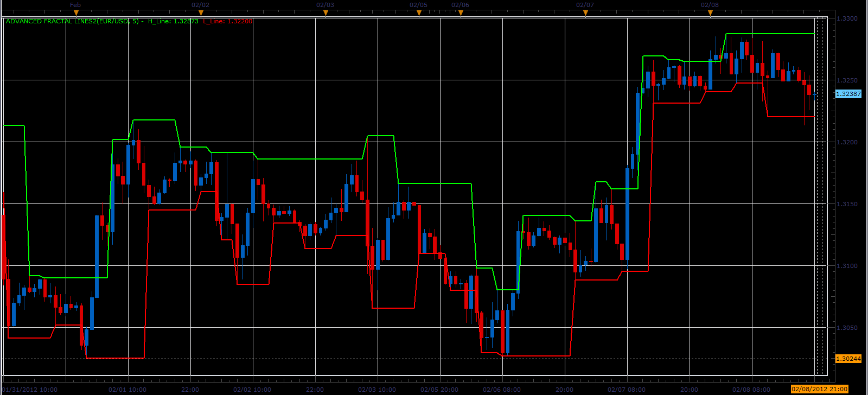This screenshot has width=868, height=395.
Task: Click the 1.3100 price axis label
Action: tap(847, 266)
